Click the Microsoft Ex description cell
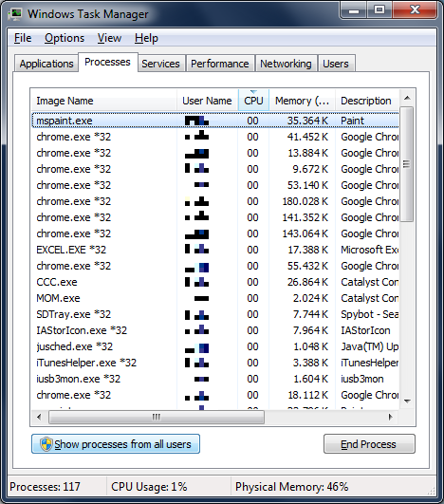 click(369, 250)
